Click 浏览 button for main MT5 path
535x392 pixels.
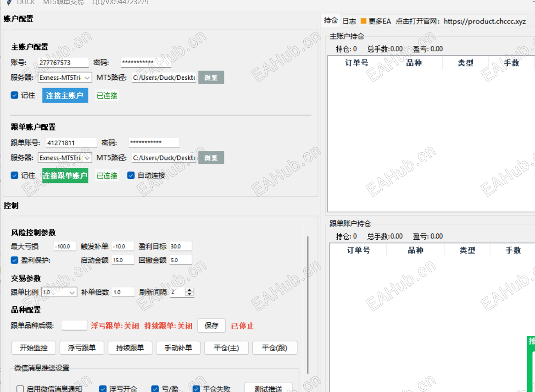point(211,77)
